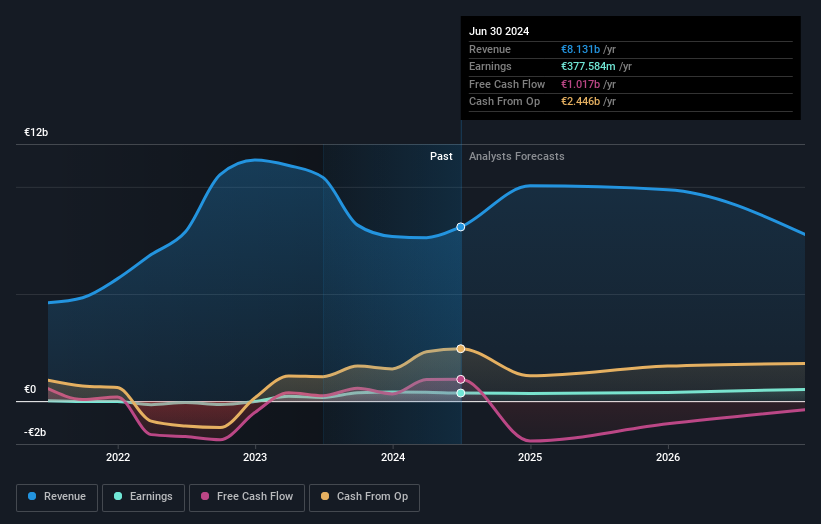Click the €12b y-axis label

pyautogui.click(x=36, y=132)
